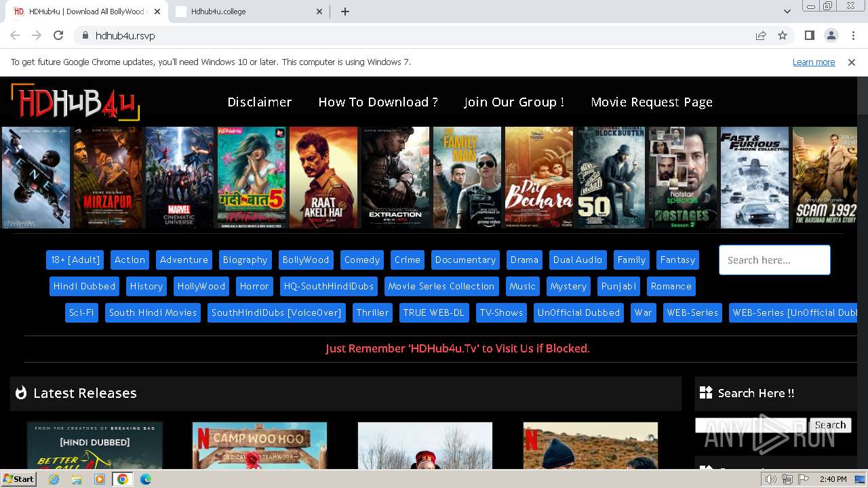Open the Camp Woo Hoo release thumbnail
868x488 pixels.
pyautogui.click(x=260, y=445)
